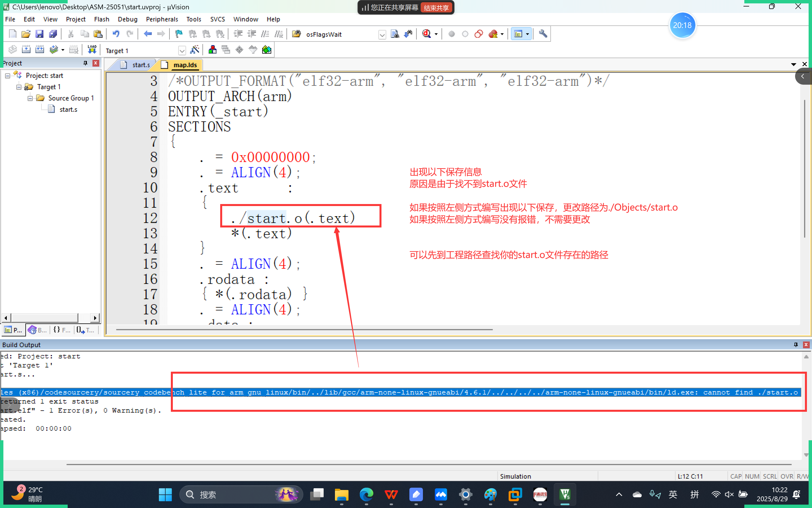Navigate backwards with the blue left arrow
The image size is (812, 508).
coord(148,34)
